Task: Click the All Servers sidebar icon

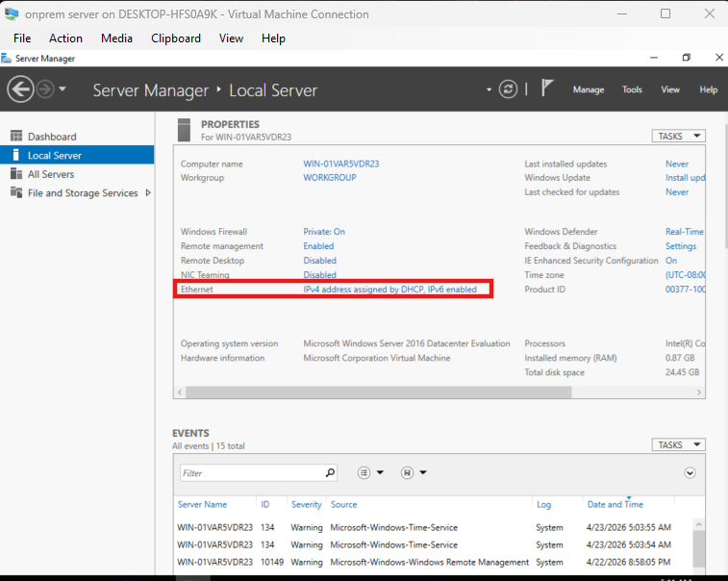Action: coord(16,174)
